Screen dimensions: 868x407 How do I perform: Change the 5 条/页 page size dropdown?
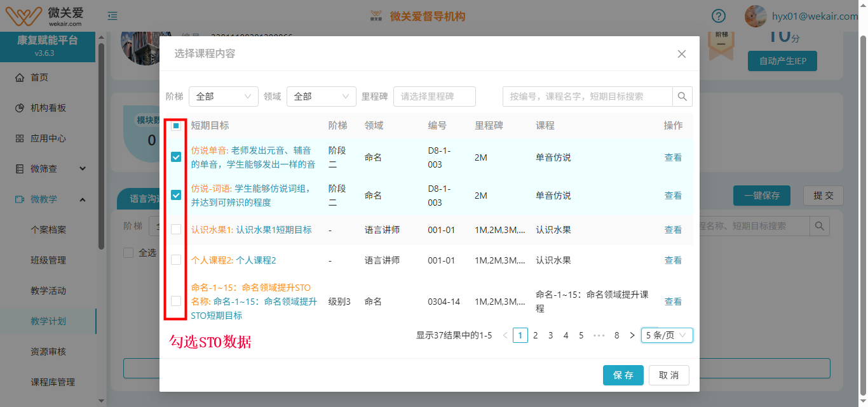pyautogui.click(x=667, y=335)
